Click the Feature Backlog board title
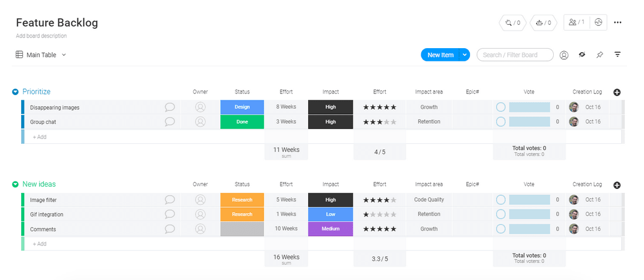 (x=57, y=22)
